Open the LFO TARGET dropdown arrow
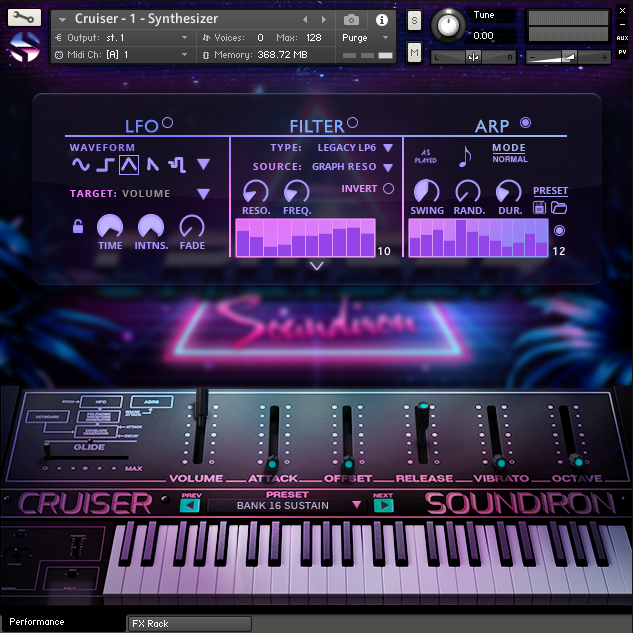The image size is (633, 633). pos(203,194)
